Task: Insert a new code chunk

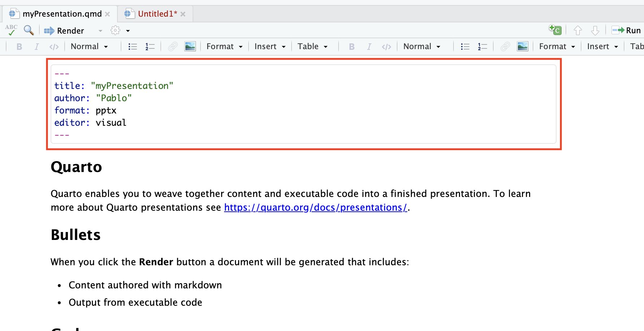Action: point(555,30)
